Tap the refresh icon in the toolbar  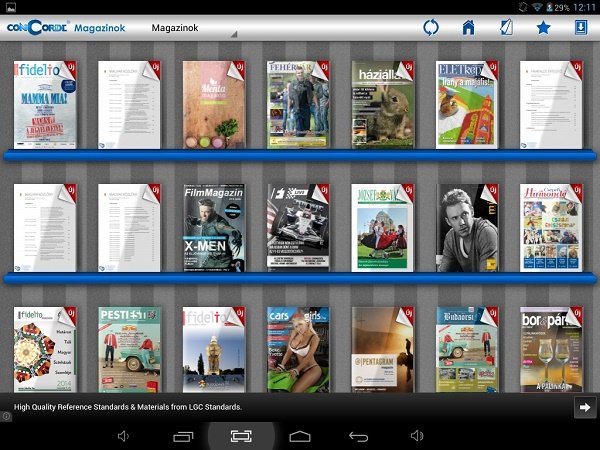tap(431, 28)
